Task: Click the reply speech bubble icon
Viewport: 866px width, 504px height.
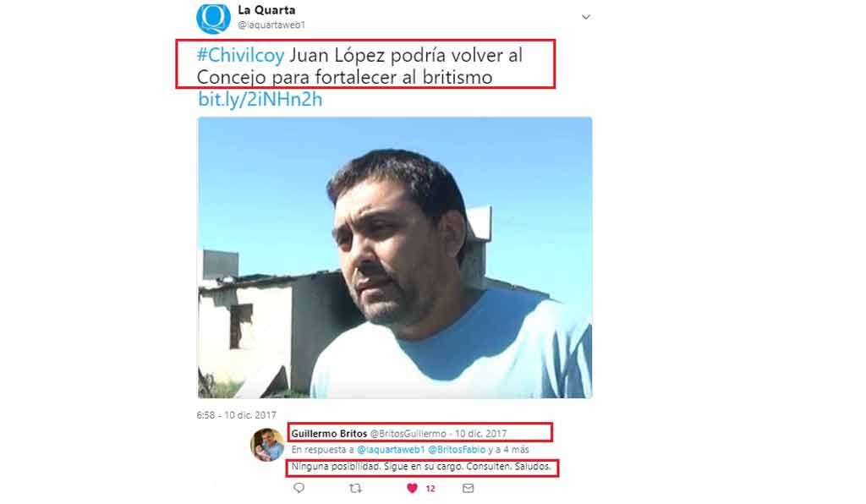Action: point(299,488)
